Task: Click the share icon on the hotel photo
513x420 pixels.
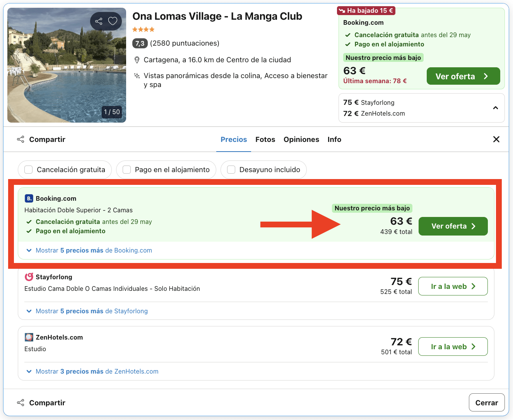Action: click(99, 21)
